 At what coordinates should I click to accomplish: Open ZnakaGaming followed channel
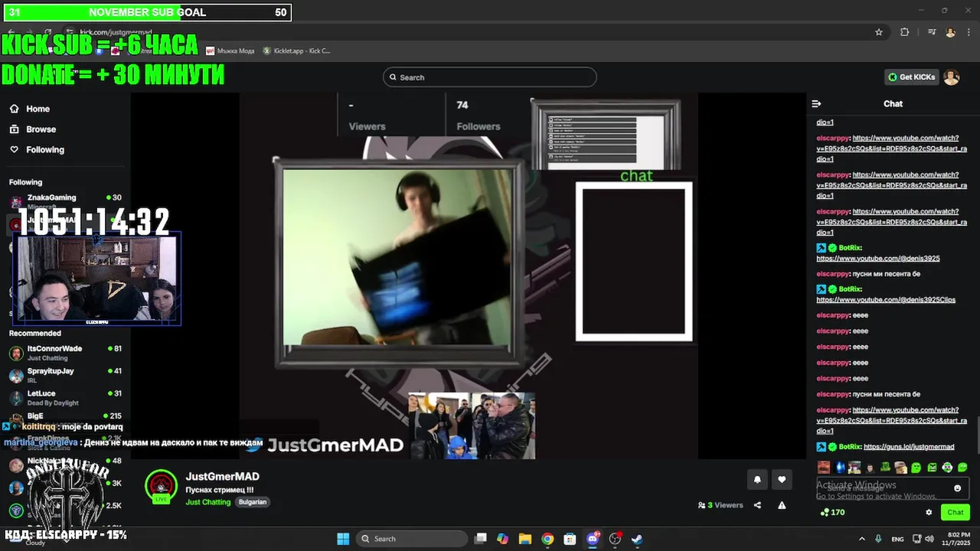point(64,201)
